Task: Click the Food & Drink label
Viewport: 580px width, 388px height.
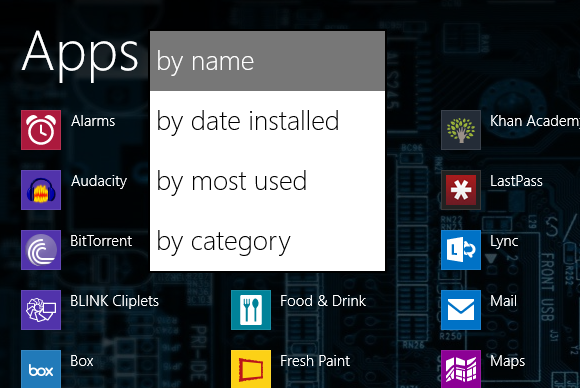Action: click(x=323, y=301)
